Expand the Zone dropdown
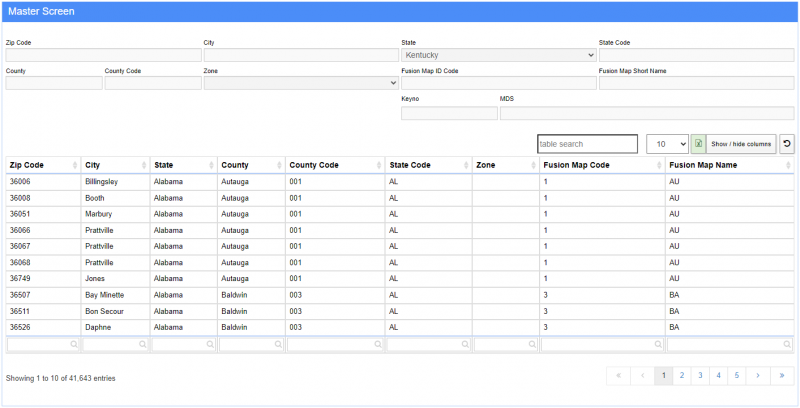800x408 pixels. [300, 84]
